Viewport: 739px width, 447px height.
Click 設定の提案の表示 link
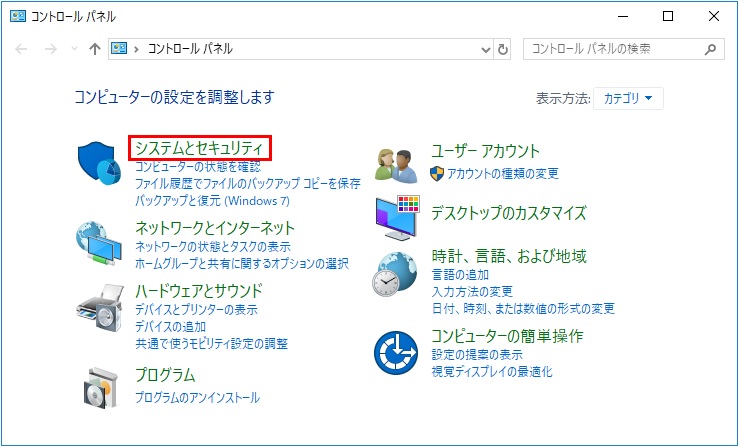477,354
